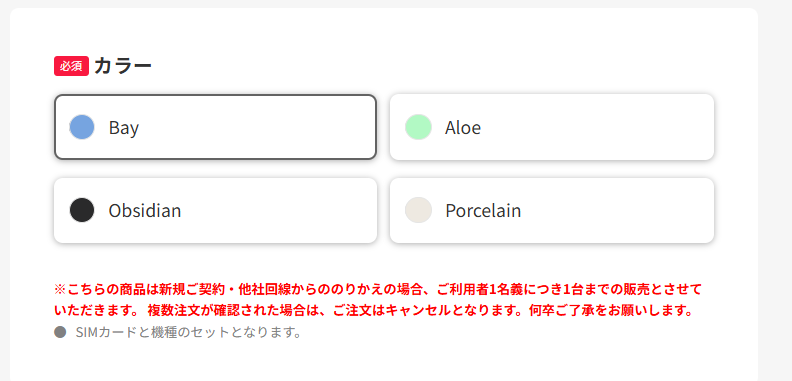Click the red 必須 required badge

pyautogui.click(x=71, y=66)
